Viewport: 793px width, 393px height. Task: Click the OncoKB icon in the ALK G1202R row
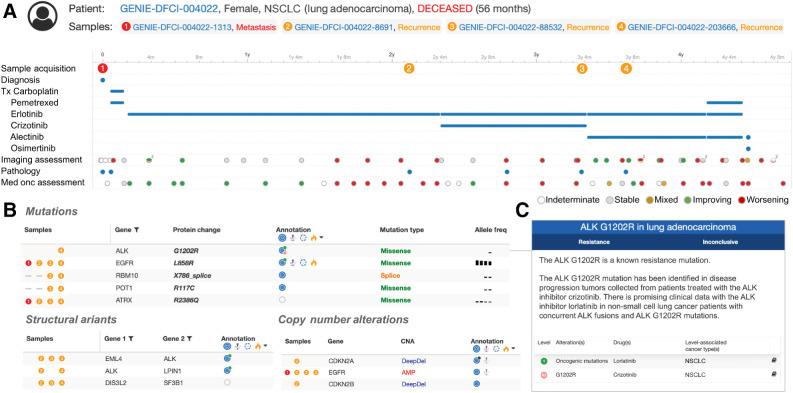coord(282,250)
